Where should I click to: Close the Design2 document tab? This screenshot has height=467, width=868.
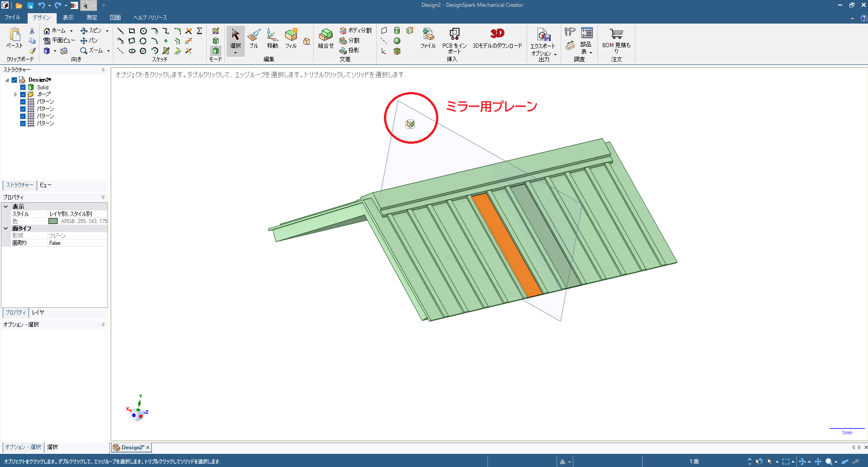pyautogui.click(x=148, y=448)
